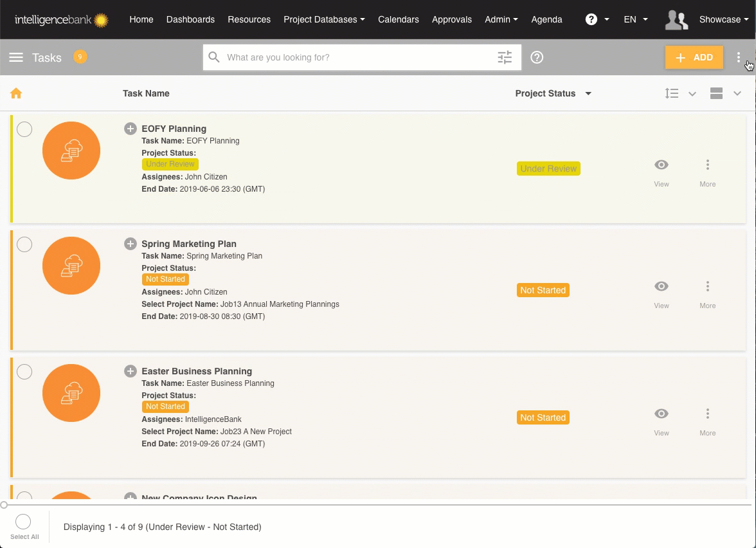Click the Tasks page title
This screenshot has width=756, height=548.
46,57
